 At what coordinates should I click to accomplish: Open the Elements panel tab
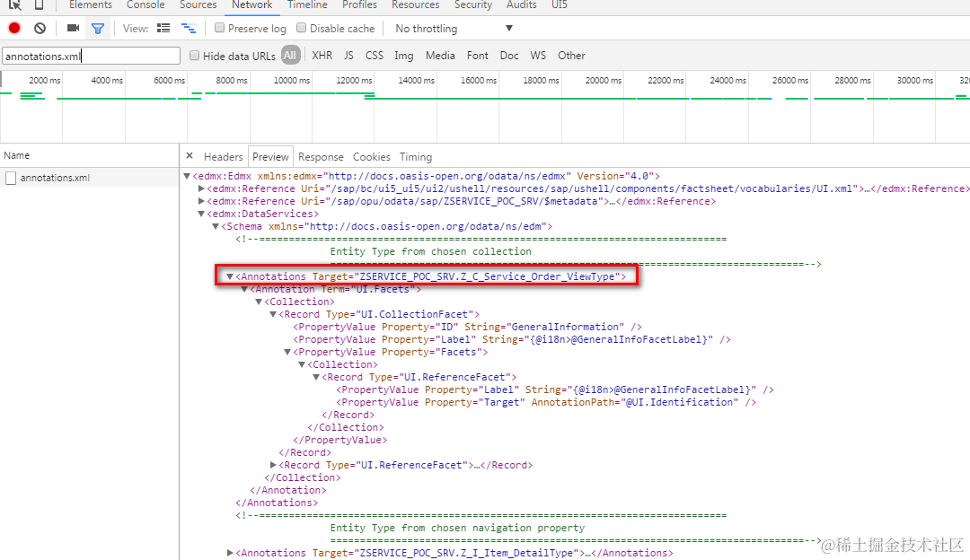[91, 5]
